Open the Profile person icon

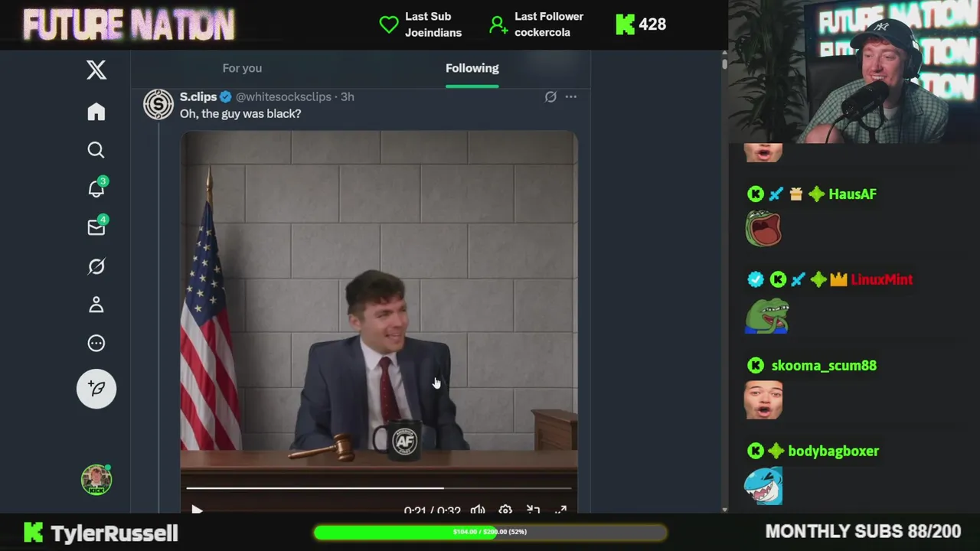[x=96, y=305]
